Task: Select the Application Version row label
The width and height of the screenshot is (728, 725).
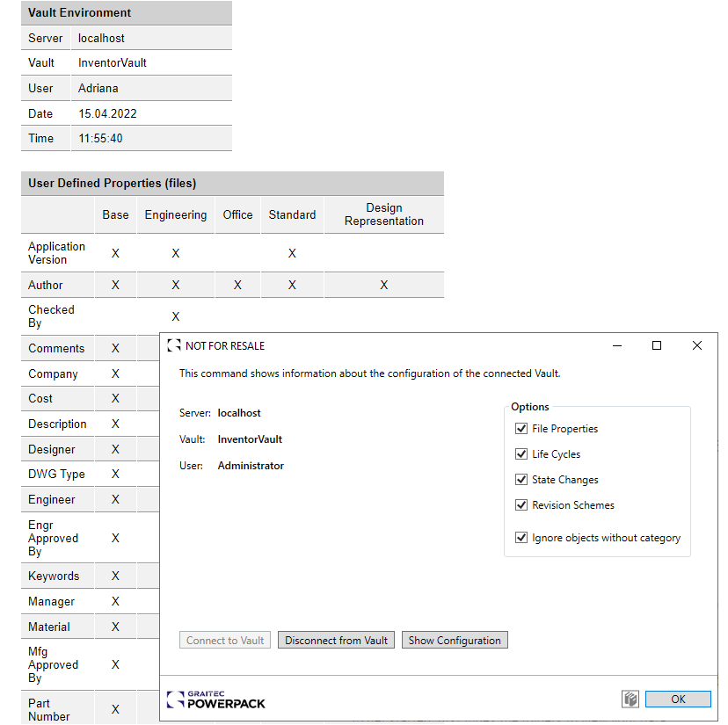Action: coord(57,253)
